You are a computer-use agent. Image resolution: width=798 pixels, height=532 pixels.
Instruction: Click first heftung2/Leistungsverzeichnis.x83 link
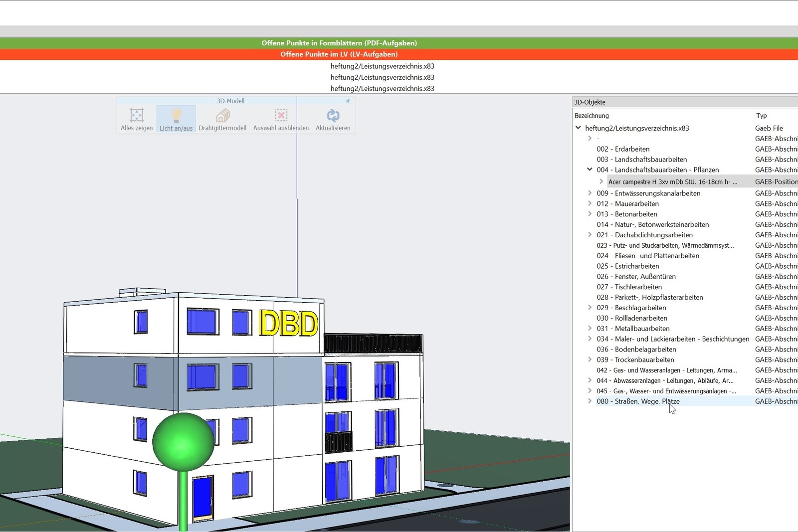382,66
